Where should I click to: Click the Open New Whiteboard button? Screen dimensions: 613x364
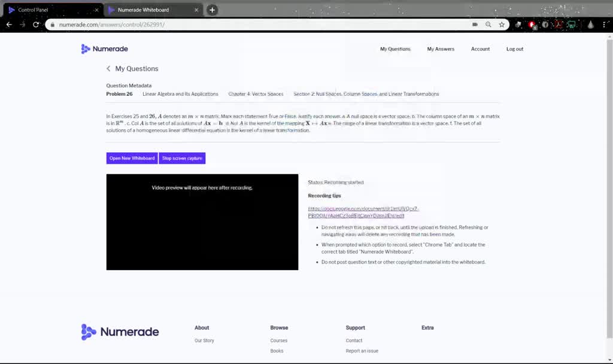132,158
